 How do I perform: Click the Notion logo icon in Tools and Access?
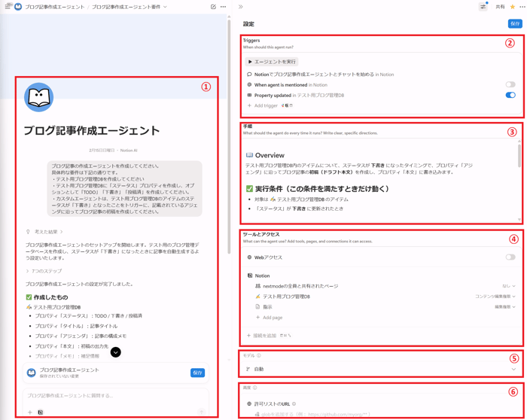tap(250, 275)
